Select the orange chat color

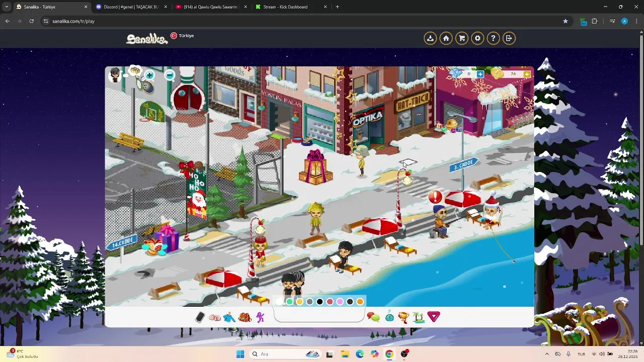tap(360, 302)
